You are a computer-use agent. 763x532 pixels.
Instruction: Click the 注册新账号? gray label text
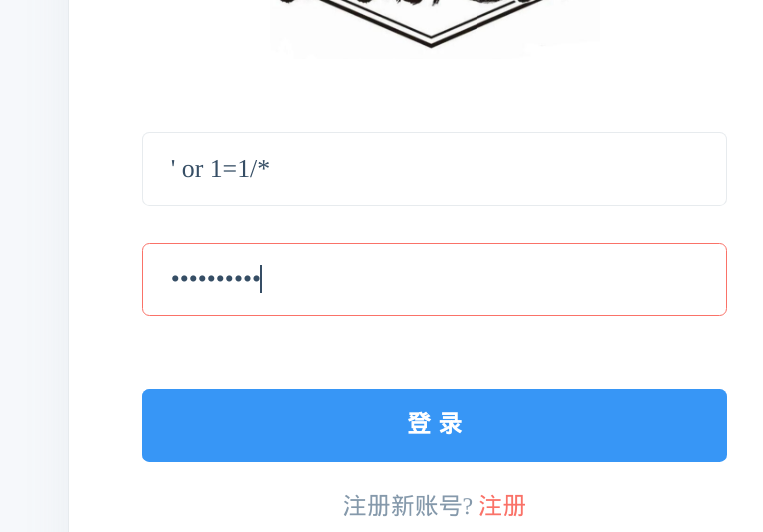[408, 506]
